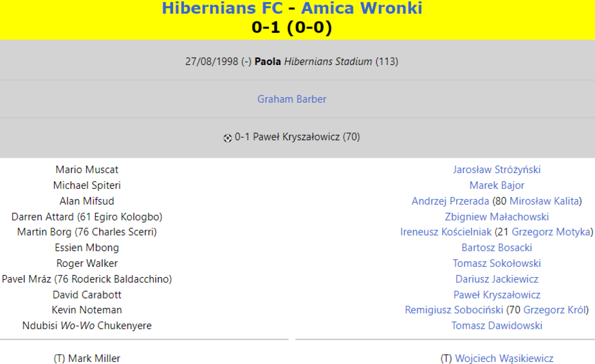Viewport: 595px width, 364px height.
Task: Open substitute Grzegorz Motyka link
Action: click(550, 232)
